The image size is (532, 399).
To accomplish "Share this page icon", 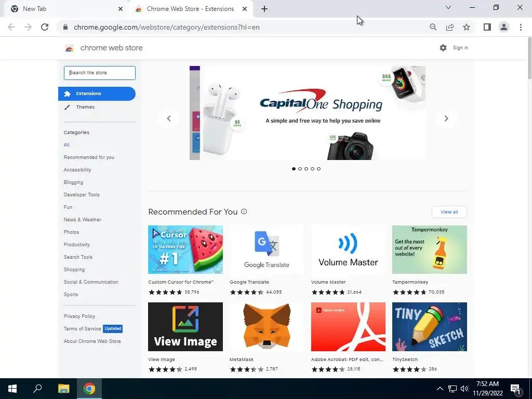I will pyautogui.click(x=450, y=27).
